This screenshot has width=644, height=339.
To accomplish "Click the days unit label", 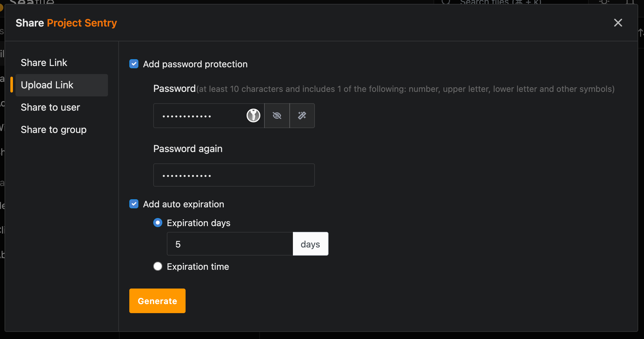I will click(x=310, y=244).
